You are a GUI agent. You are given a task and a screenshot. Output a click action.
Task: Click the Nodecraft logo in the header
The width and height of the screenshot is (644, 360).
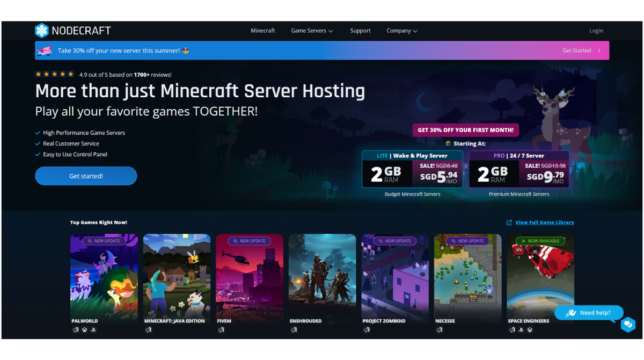pos(73,31)
